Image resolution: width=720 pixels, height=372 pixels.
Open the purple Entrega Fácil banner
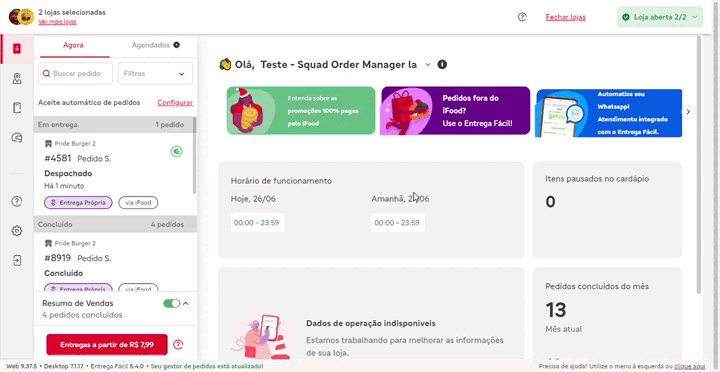pyautogui.click(x=455, y=111)
